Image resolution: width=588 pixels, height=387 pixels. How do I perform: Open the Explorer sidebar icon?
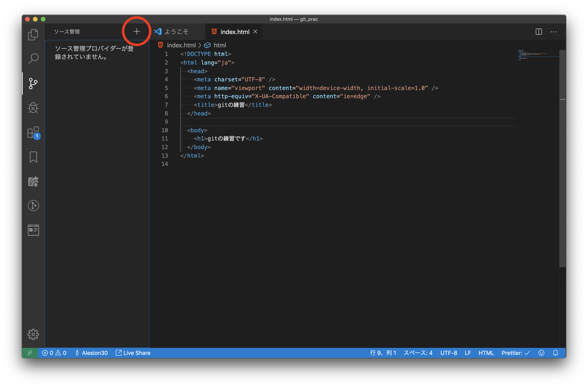(x=33, y=34)
